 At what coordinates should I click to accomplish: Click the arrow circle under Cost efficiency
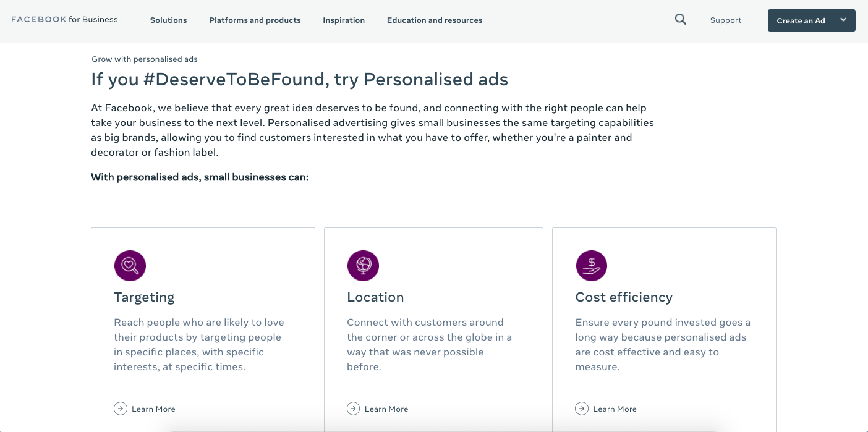[x=581, y=409]
